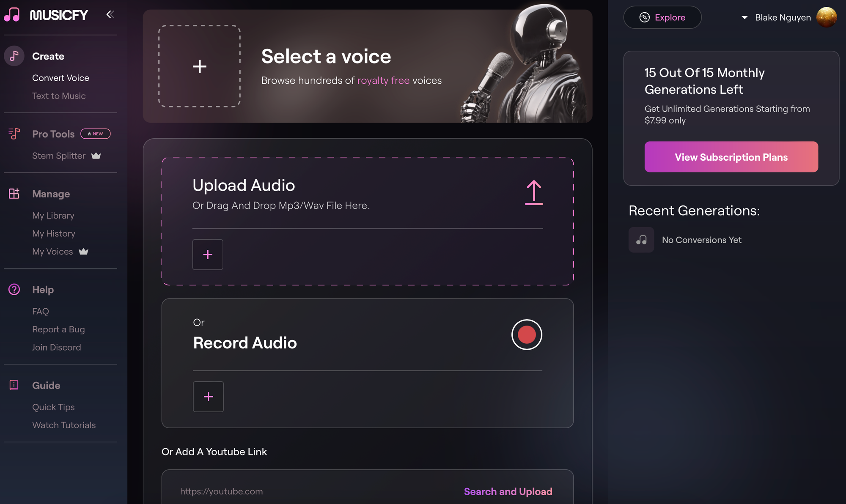The width and height of the screenshot is (846, 504).
Task: Open Text to Music page
Action: (59, 96)
